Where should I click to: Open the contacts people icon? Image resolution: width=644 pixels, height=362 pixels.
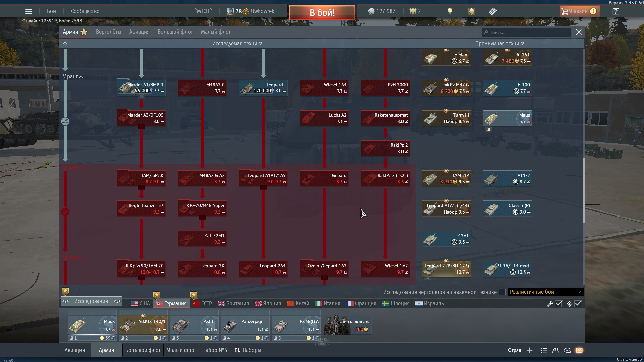[556, 350]
